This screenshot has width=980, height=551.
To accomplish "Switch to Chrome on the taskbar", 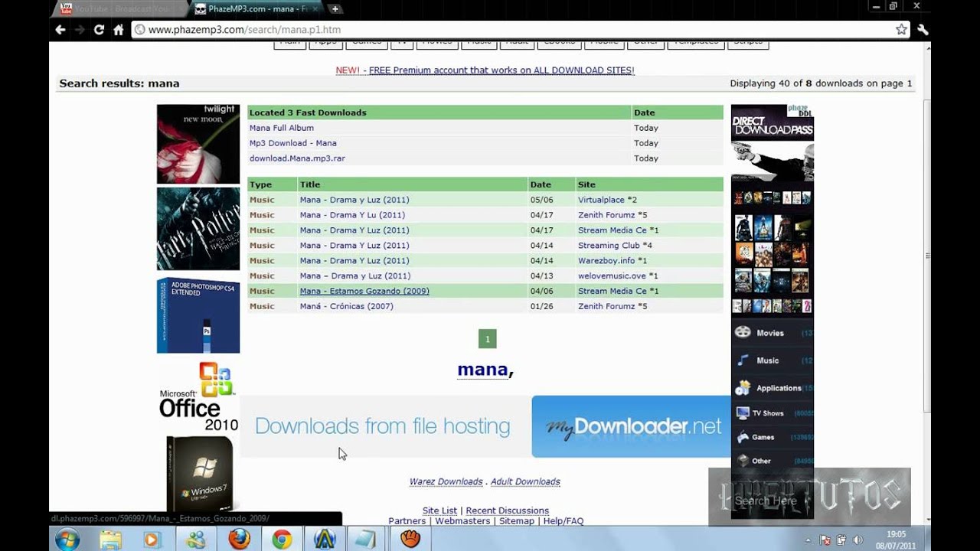I will (282, 539).
